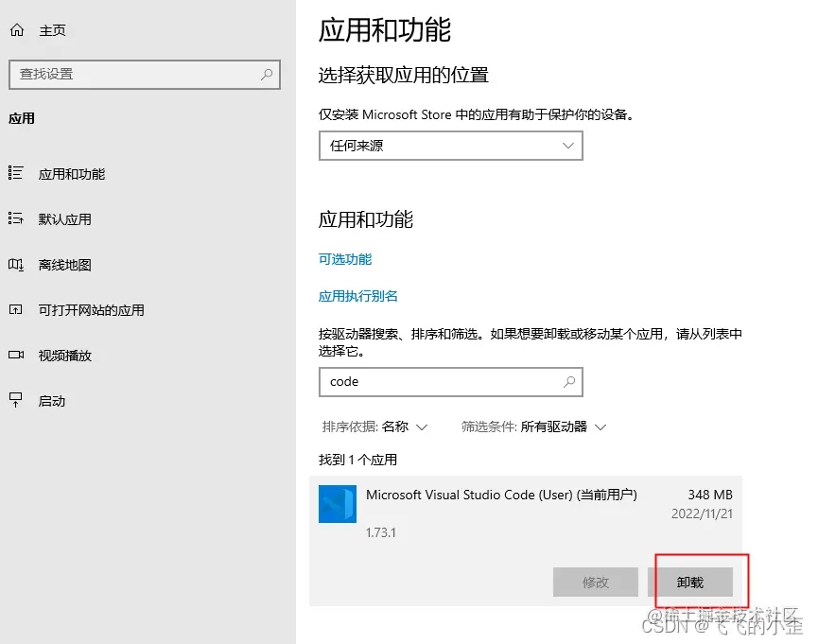Click the 找到 1 个应用 result text

357,460
